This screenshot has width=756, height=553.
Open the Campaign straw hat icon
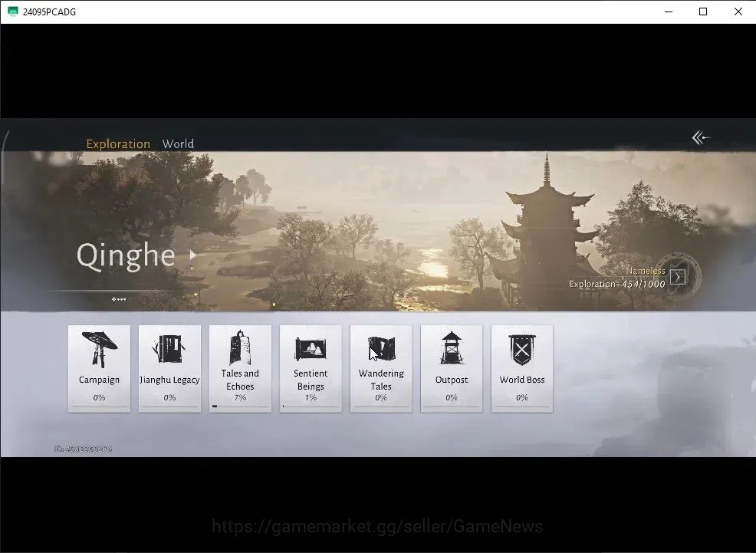[100, 348]
